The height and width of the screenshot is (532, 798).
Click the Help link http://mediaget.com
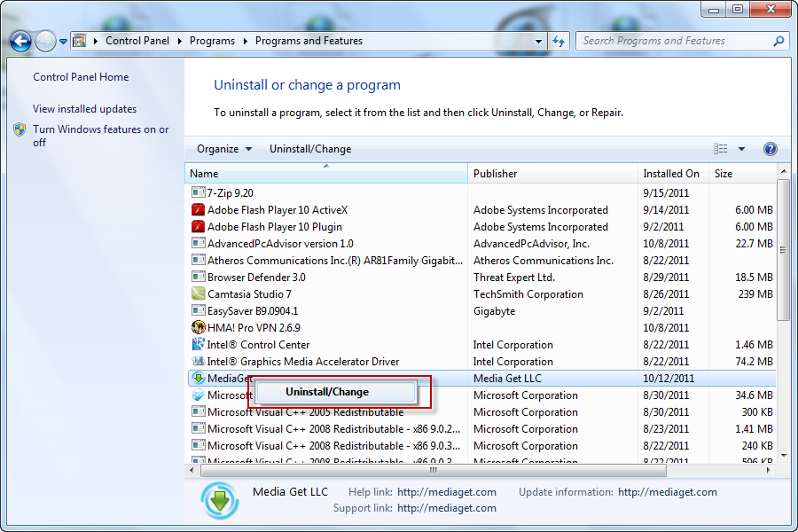click(446, 492)
